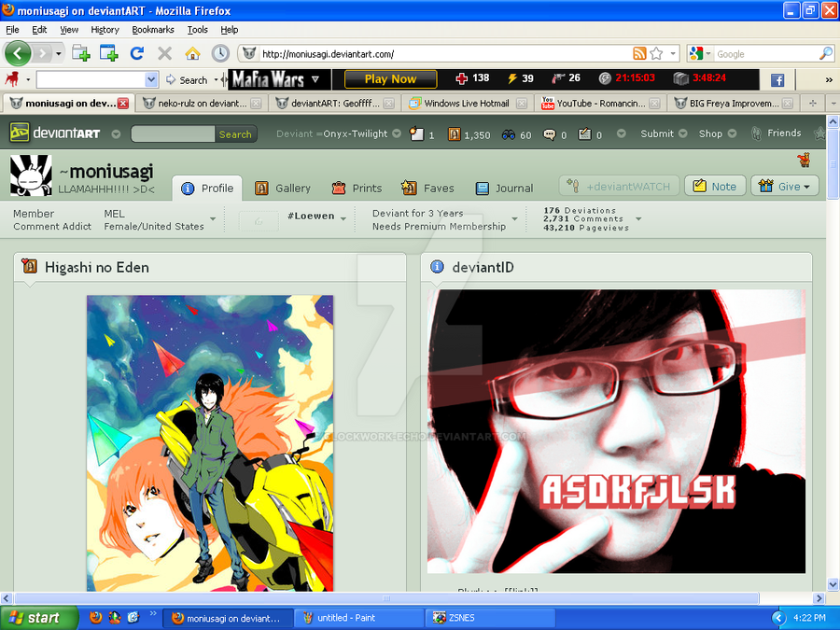Open the History clock icon

(220, 53)
